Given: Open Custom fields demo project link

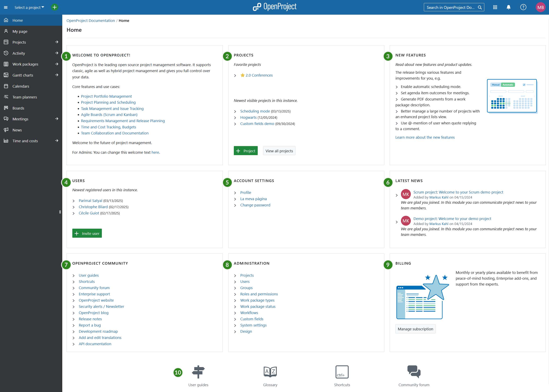Looking at the screenshot, I should coord(257,124).
